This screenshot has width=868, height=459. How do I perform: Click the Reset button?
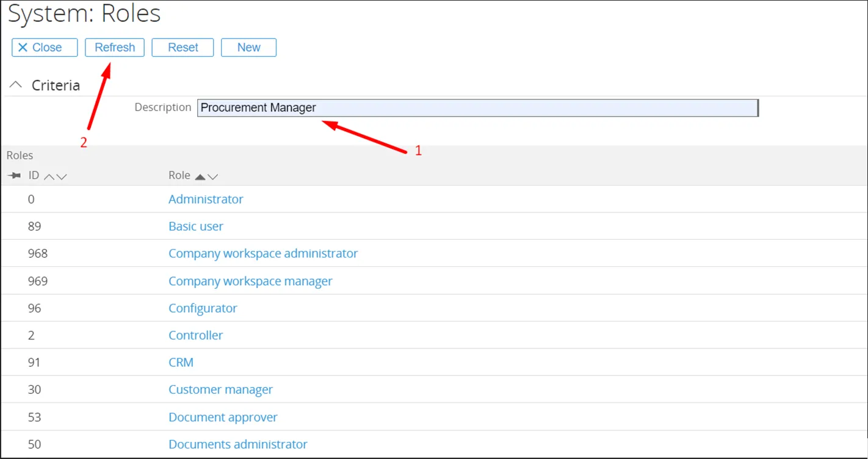tap(183, 48)
